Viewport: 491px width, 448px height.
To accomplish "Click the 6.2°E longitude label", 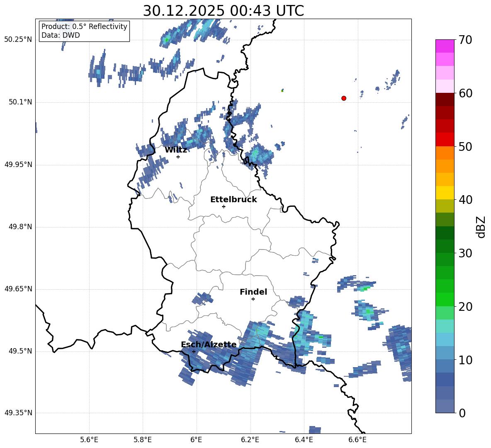I will tap(250, 440).
